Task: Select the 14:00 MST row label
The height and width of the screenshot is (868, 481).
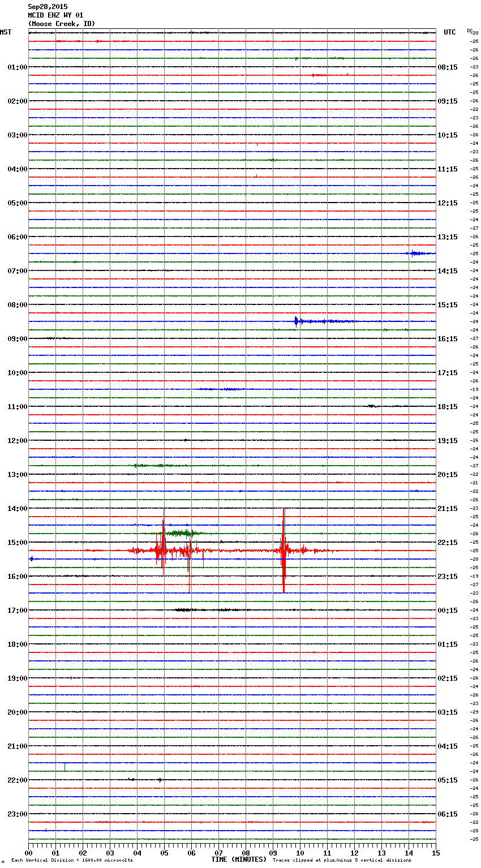Action: [18, 509]
